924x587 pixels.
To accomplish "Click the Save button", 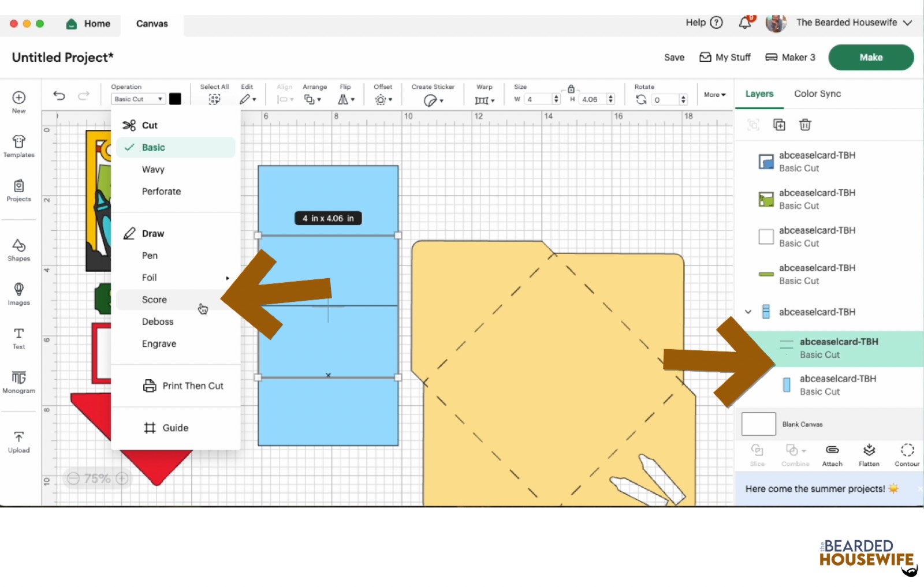I will (x=674, y=57).
